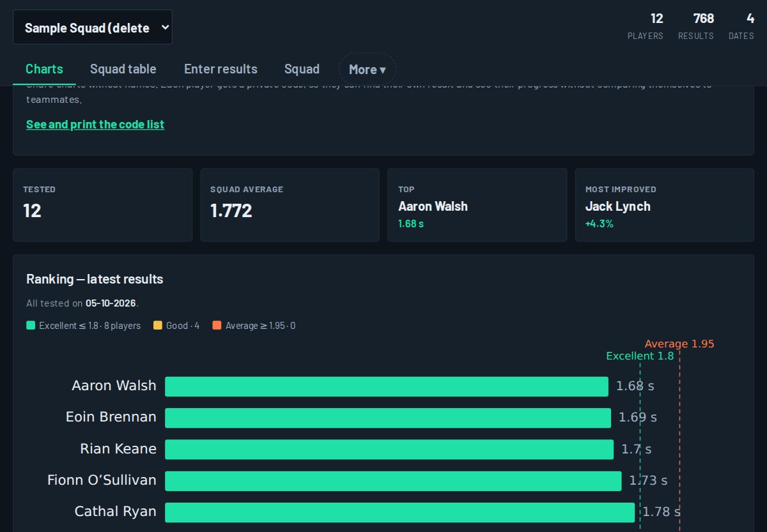Image resolution: width=767 pixels, height=532 pixels.
Task: Click the '1.69 s' bar value
Action: coord(638,418)
